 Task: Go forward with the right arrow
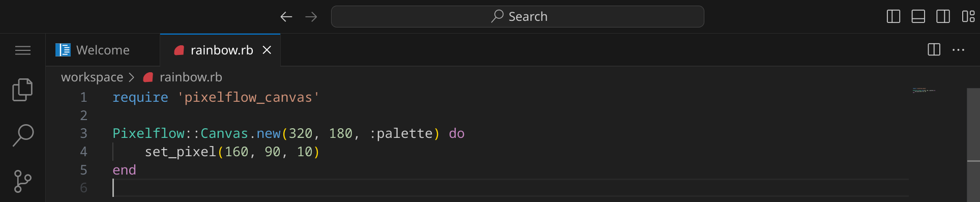click(311, 17)
